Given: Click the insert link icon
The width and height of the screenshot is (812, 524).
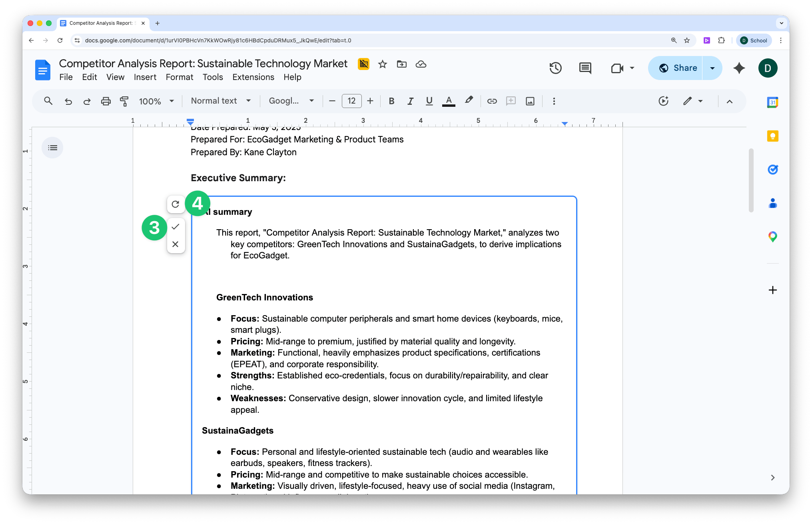Looking at the screenshot, I should point(492,101).
